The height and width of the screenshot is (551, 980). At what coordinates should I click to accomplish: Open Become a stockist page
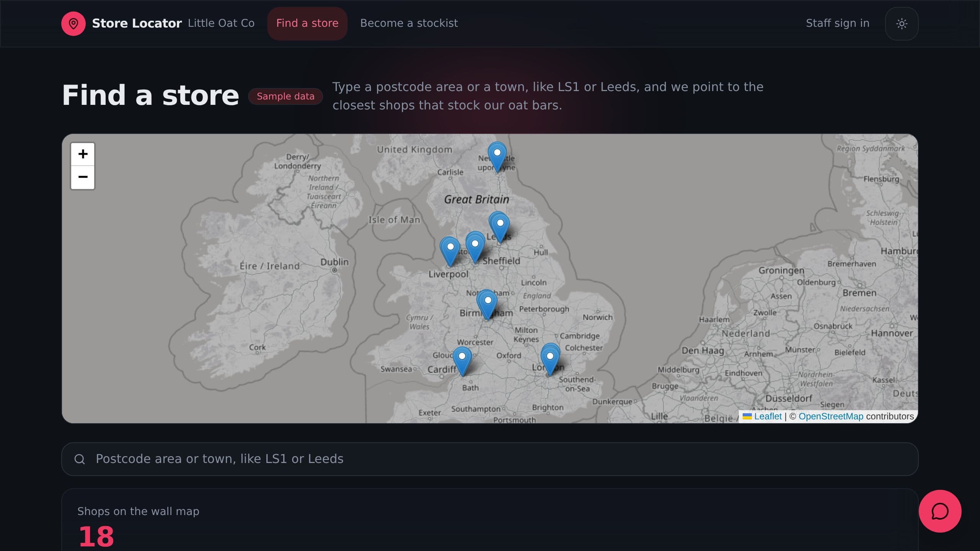click(x=409, y=23)
